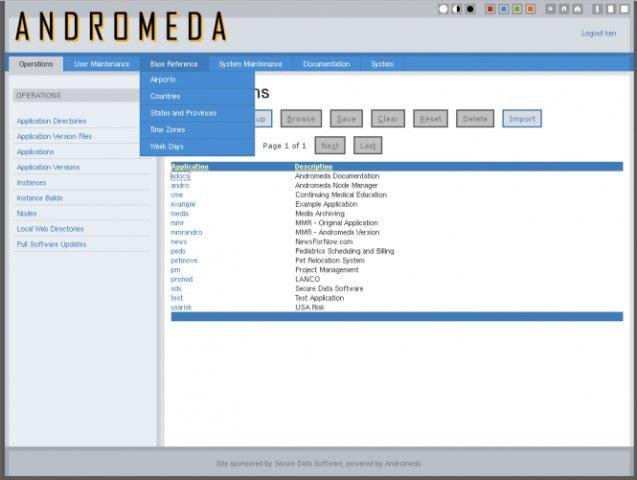Click the 'Continuing Medical Education' description text
Image resolution: width=637 pixels, height=480 pixels.
point(341,195)
